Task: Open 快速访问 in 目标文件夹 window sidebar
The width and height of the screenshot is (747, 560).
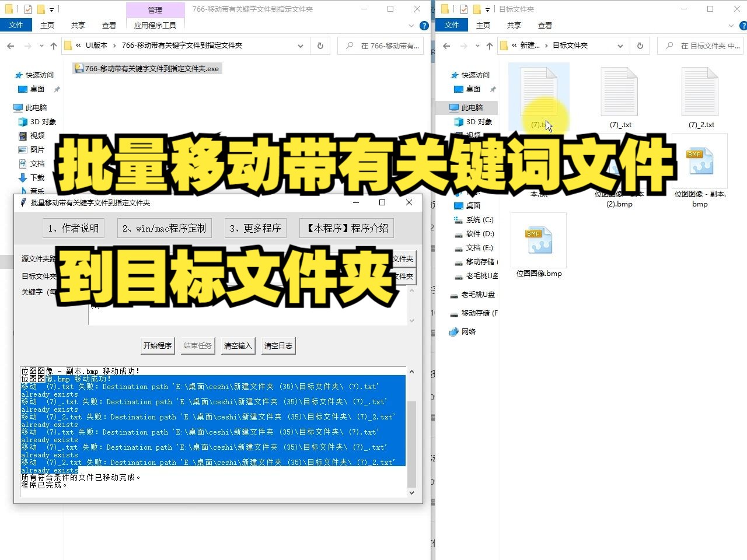Action: (470, 75)
